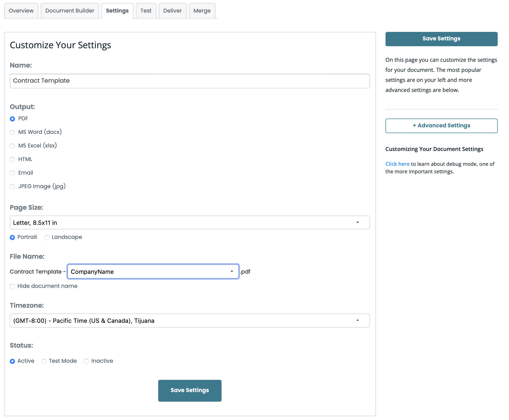Open the Timezone selection dropdown
This screenshot has width=509, height=420.
(x=190, y=321)
